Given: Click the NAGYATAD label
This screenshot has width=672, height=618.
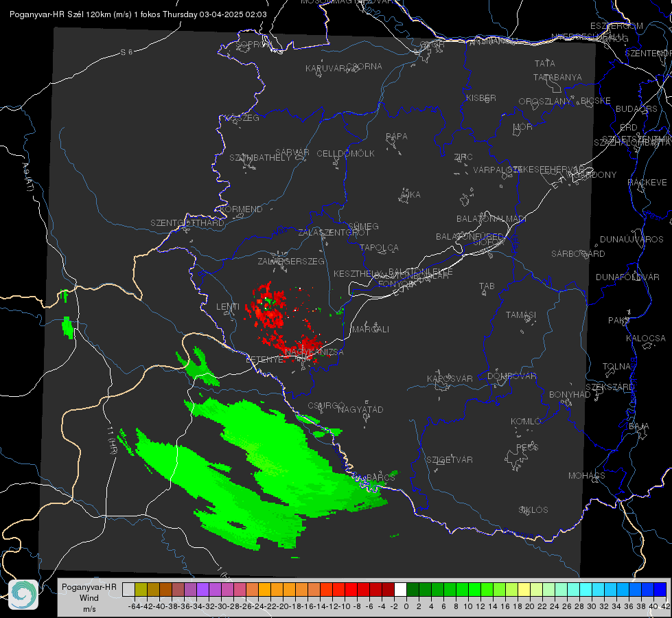Looking at the screenshot, I should (360, 409).
